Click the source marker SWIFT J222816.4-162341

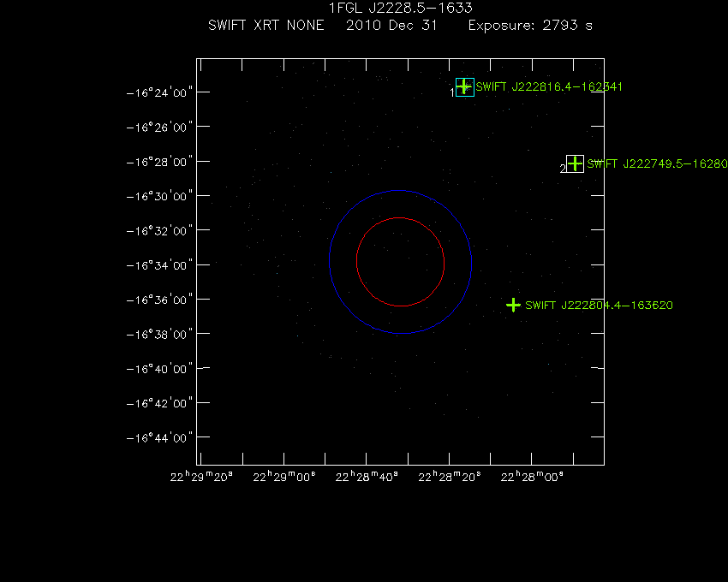(465, 86)
